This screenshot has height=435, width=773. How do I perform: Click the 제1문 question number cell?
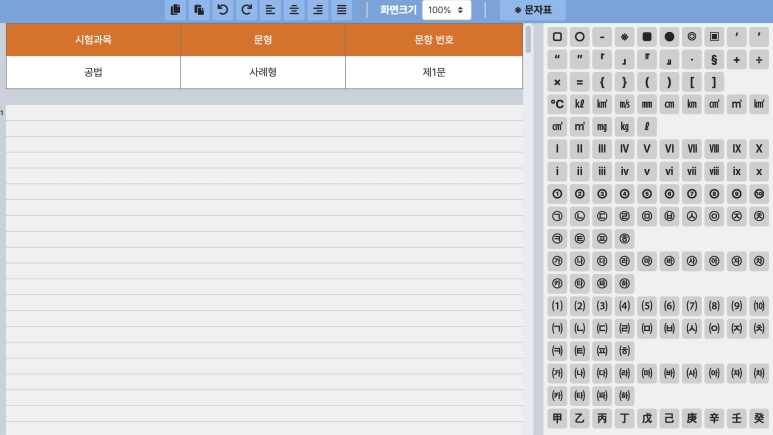[x=434, y=72]
